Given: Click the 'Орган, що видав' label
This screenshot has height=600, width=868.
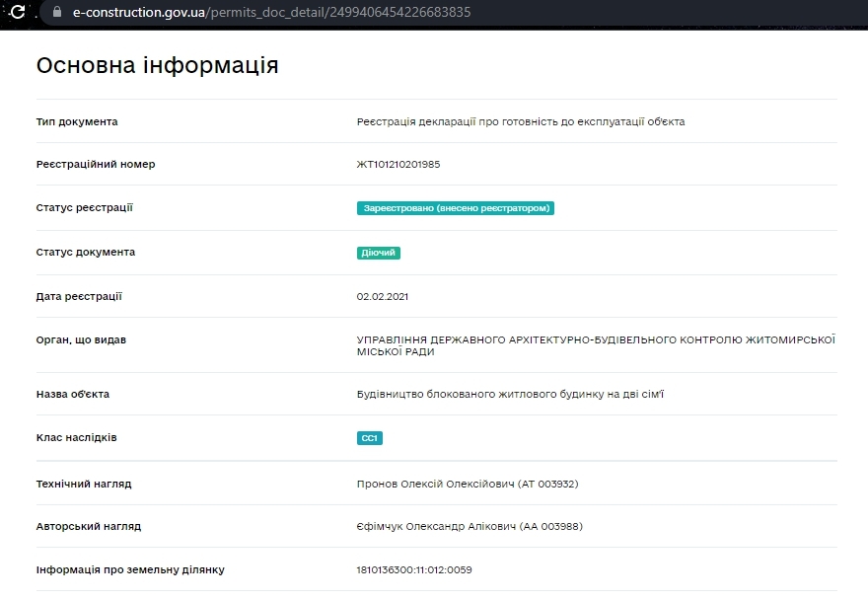Looking at the screenshot, I should coord(81,340).
